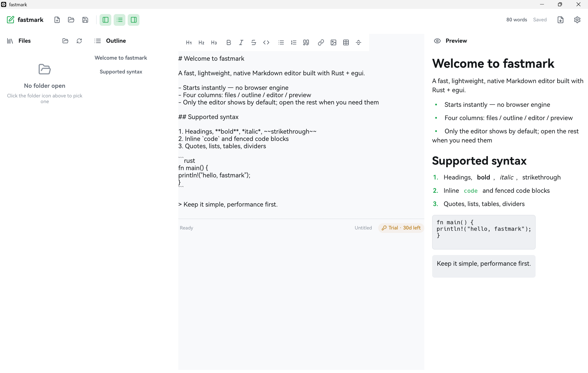Apply italic formatting
Screen dimensions: 588x373
[x=241, y=42]
